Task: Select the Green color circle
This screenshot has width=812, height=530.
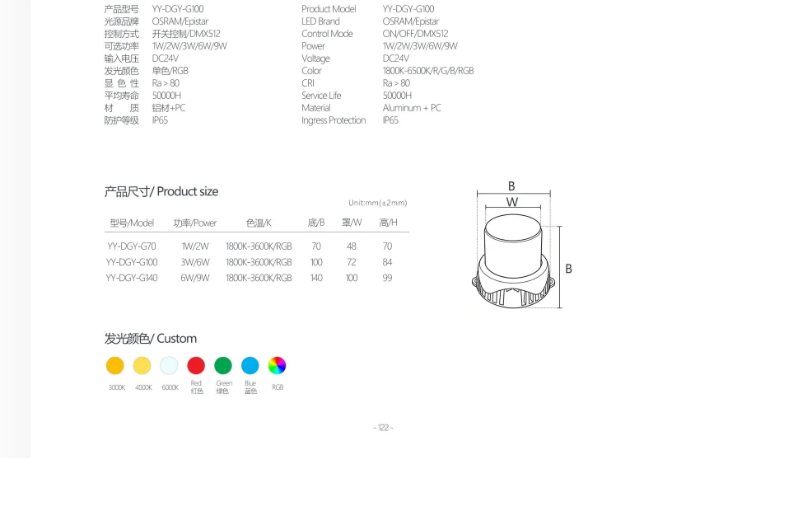Action: point(222,365)
